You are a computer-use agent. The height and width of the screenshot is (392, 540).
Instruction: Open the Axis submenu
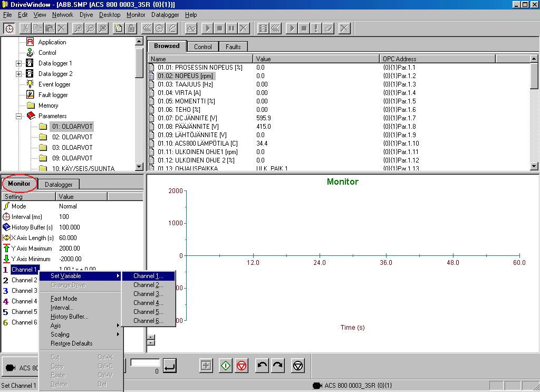(x=80, y=326)
